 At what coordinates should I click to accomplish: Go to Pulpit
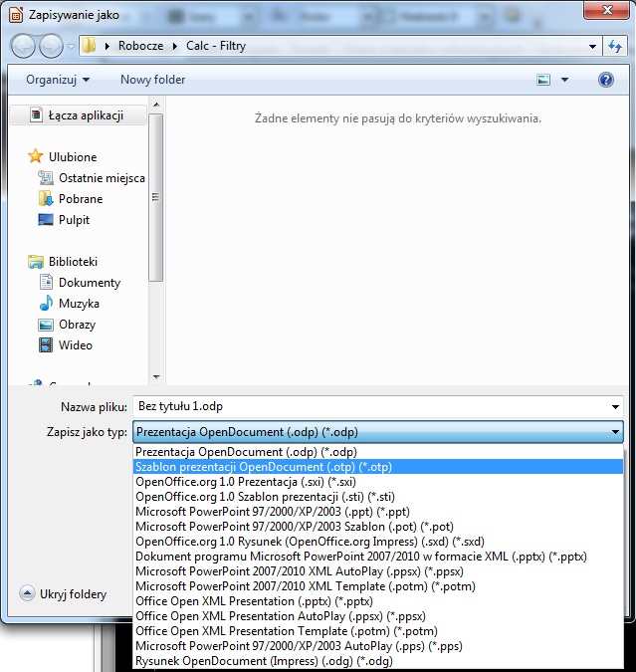pos(74,220)
